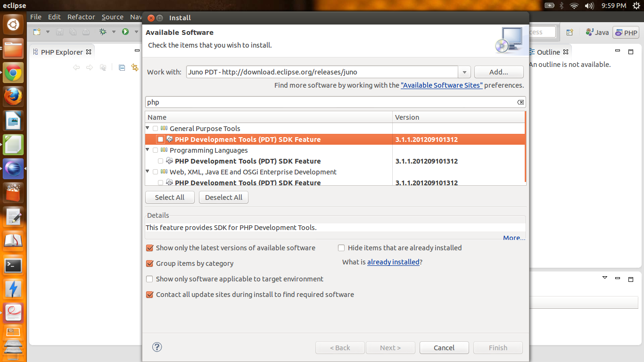
Task: Maximize the Outline view
Action: (630, 51)
